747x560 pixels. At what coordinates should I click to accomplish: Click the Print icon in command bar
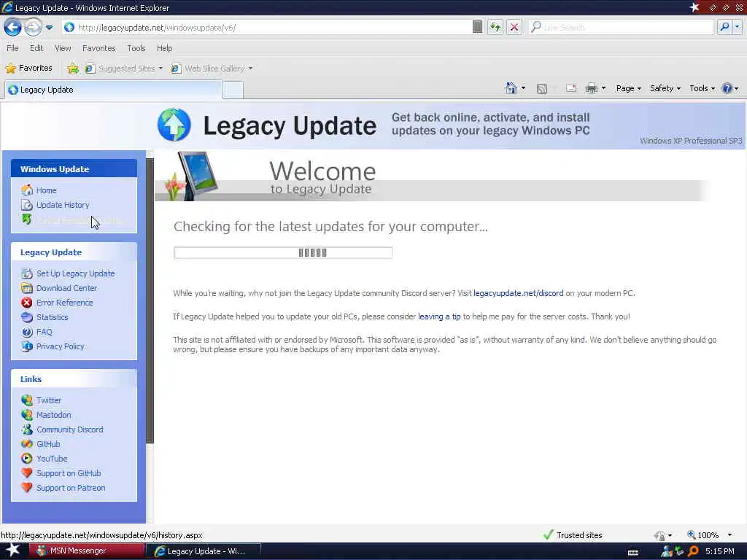point(591,88)
